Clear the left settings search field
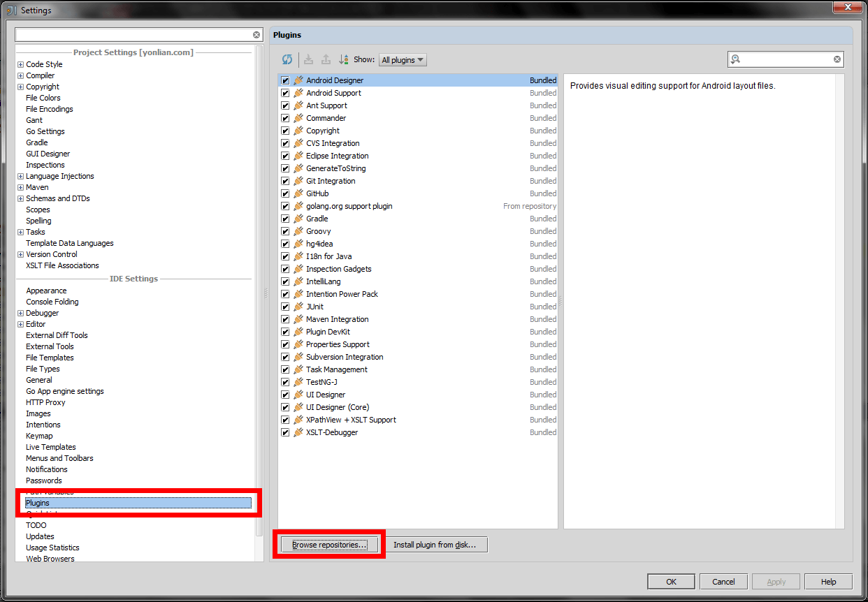The width and height of the screenshot is (868, 602). pyautogui.click(x=256, y=35)
